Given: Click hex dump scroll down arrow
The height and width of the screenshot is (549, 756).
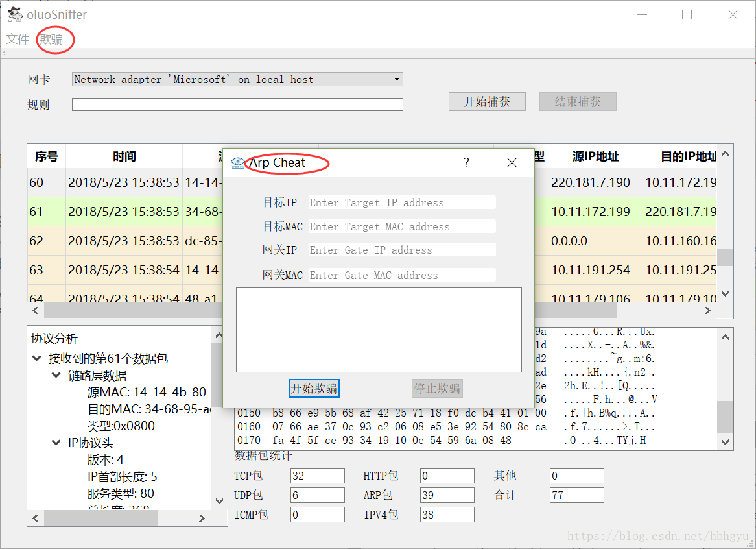Looking at the screenshot, I should [725, 441].
